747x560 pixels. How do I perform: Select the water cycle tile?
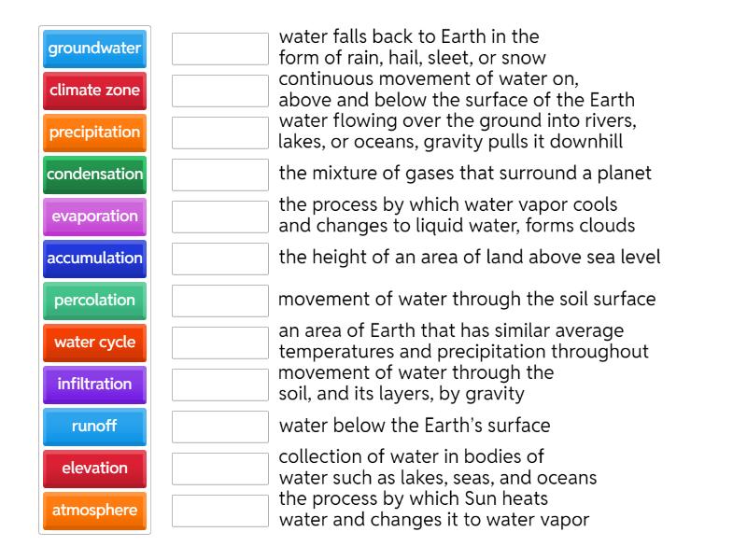coord(93,343)
